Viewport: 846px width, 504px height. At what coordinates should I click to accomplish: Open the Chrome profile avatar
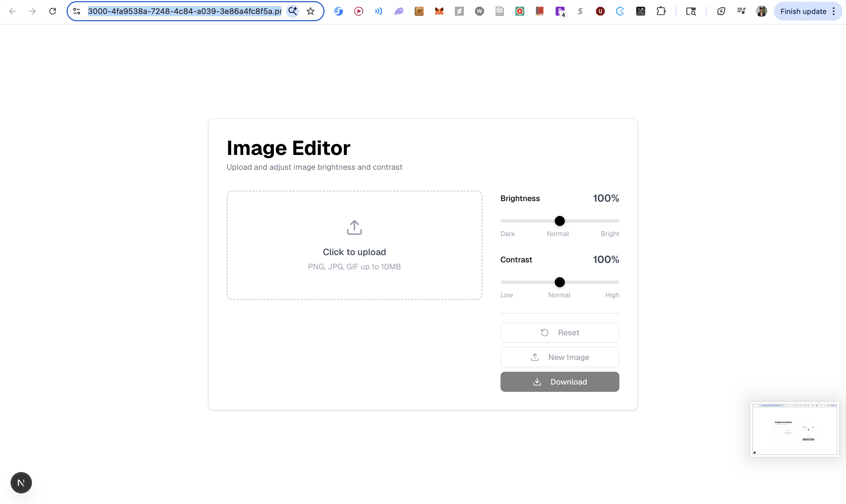[x=761, y=11]
